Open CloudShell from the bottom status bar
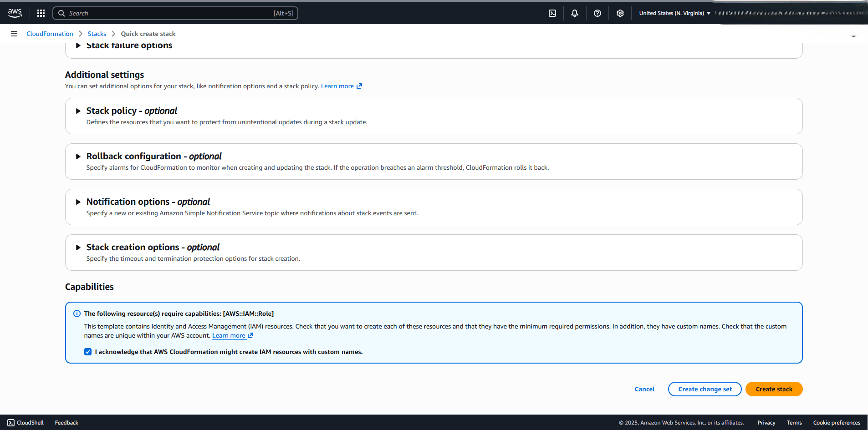This screenshot has height=430, width=868. click(x=25, y=422)
